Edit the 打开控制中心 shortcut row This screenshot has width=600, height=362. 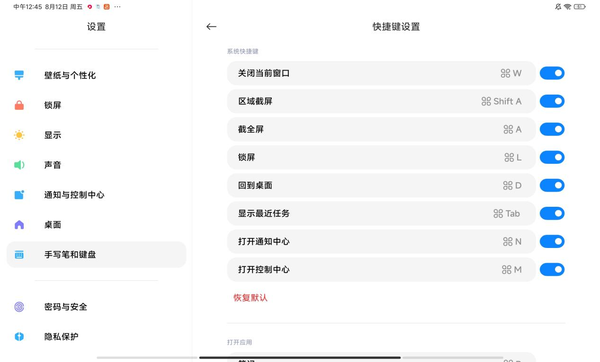tap(382, 269)
